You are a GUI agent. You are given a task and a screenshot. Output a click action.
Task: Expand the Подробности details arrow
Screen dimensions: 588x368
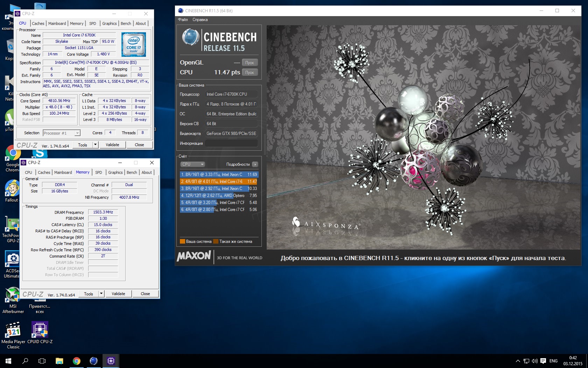click(255, 164)
